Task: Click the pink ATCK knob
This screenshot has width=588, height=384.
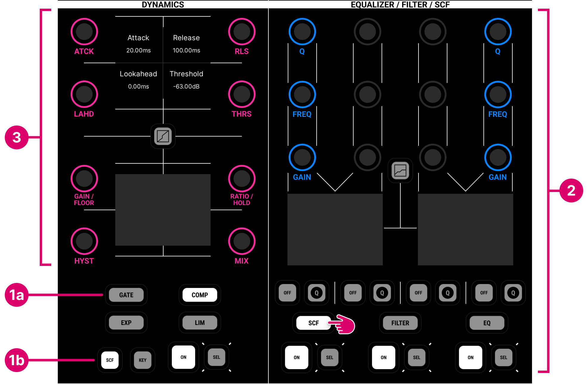Action: point(84,32)
